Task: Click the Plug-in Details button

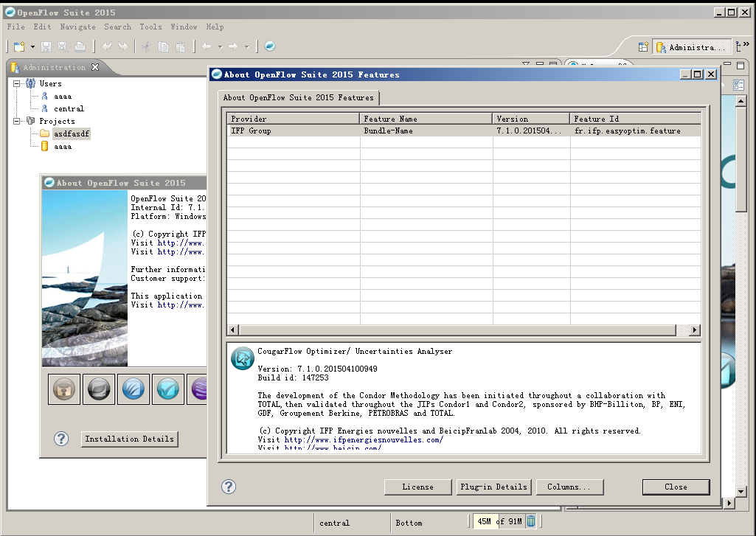Action: [493, 487]
